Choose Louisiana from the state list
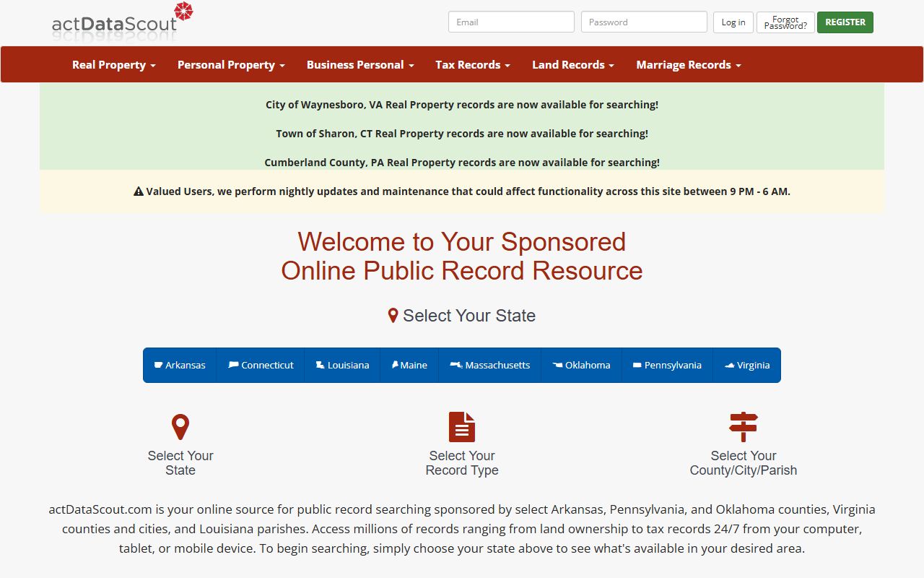 tap(342, 366)
